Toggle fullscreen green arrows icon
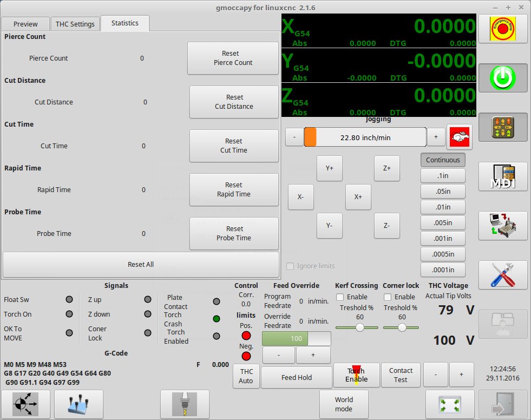 coord(450,404)
